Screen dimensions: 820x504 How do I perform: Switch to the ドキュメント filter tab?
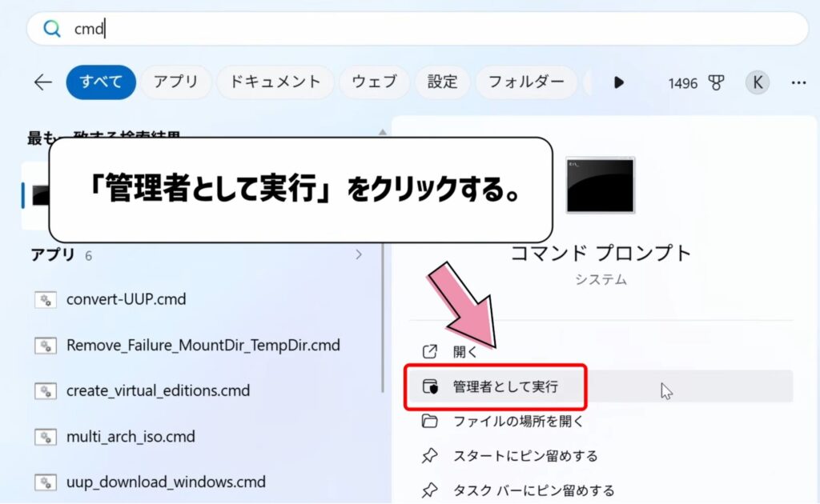(275, 82)
